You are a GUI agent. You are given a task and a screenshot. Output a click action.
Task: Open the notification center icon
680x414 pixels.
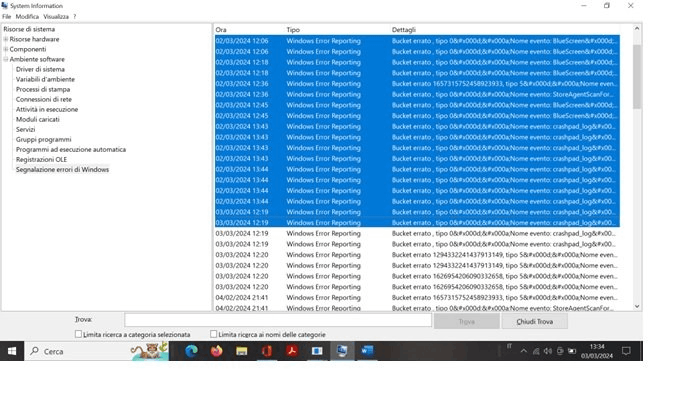tap(626, 351)
